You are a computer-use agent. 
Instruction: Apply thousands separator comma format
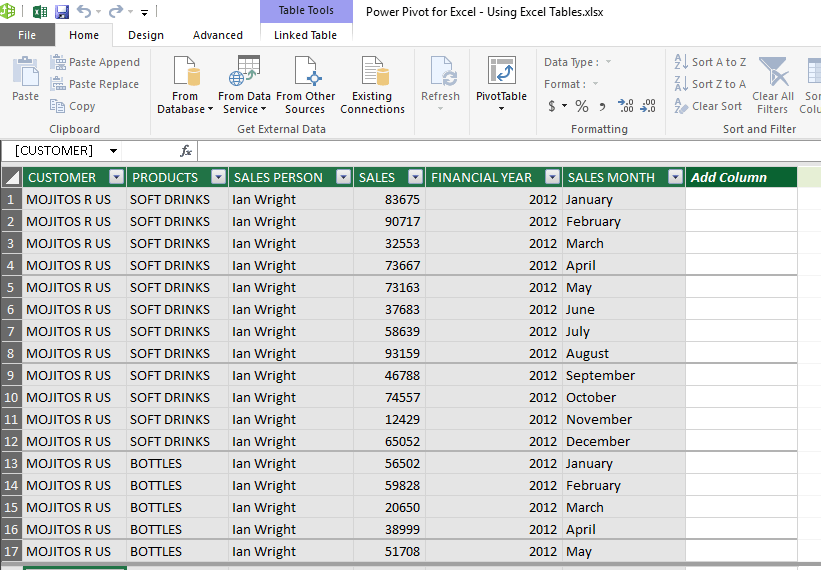tap(602, 107)
